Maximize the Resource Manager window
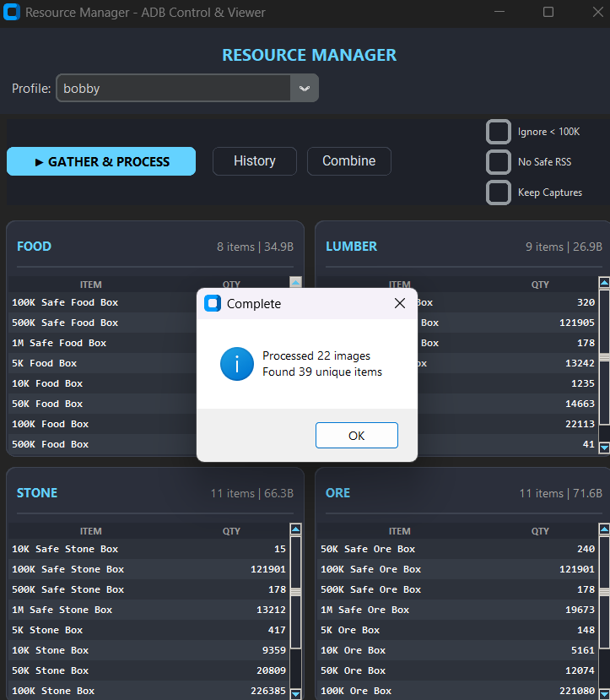This screenshot has width=610, height=700. pyautogui.click(x=548, y=13)
